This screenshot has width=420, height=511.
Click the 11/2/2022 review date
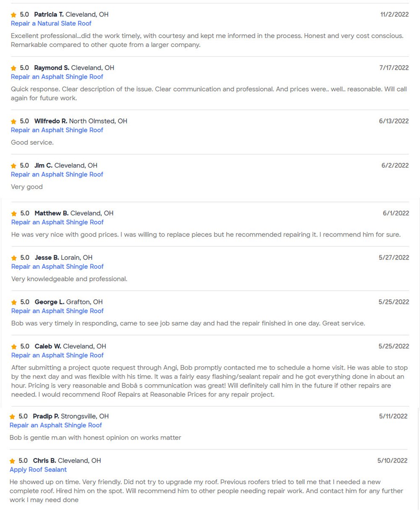[394, 15]
